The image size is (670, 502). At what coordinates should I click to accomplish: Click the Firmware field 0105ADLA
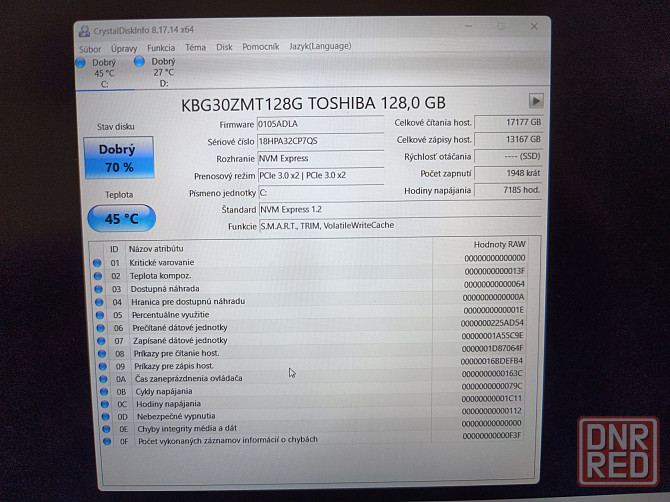320,124
